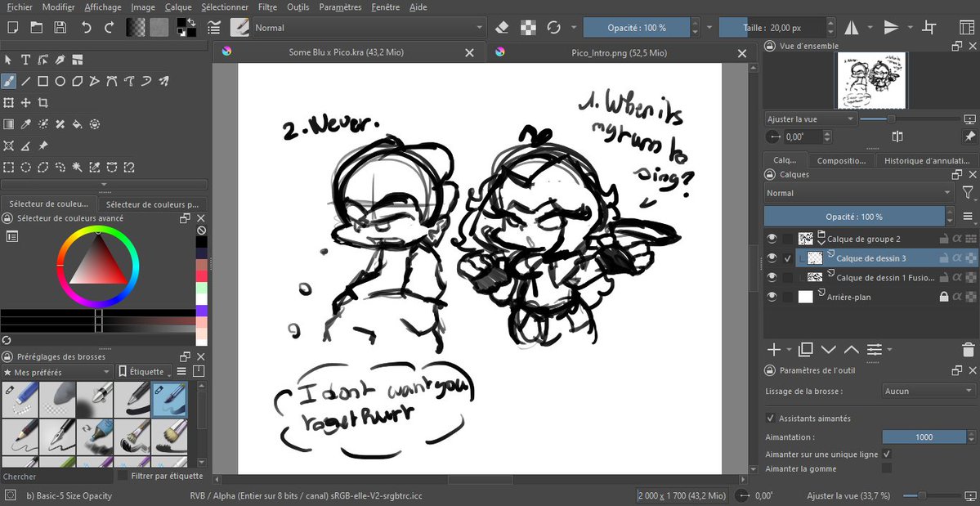980x506 pixels.
Task: Toggle preserve alpha in toolbar
Action: pos(529,28)
